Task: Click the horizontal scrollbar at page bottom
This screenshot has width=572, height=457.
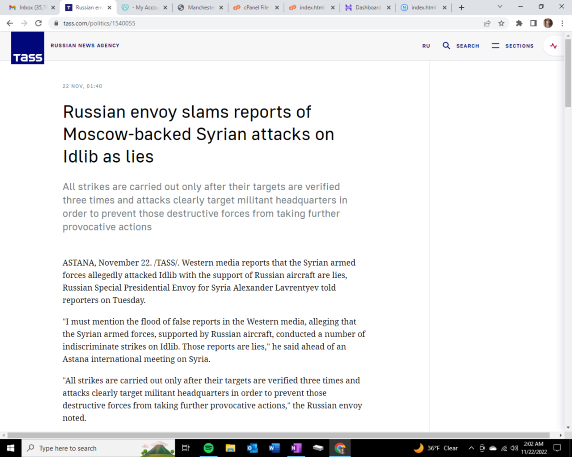Action: pos(279,435)
